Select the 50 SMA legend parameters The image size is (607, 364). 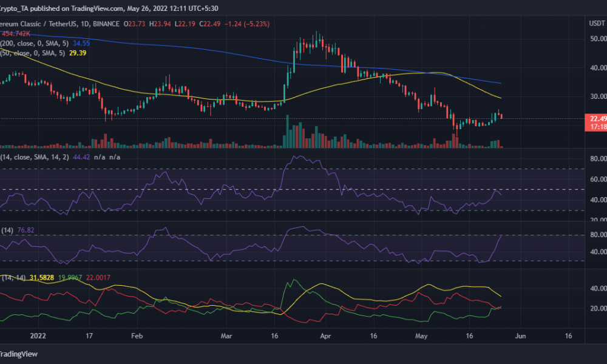pyautogui.click(x=33, y=53)
